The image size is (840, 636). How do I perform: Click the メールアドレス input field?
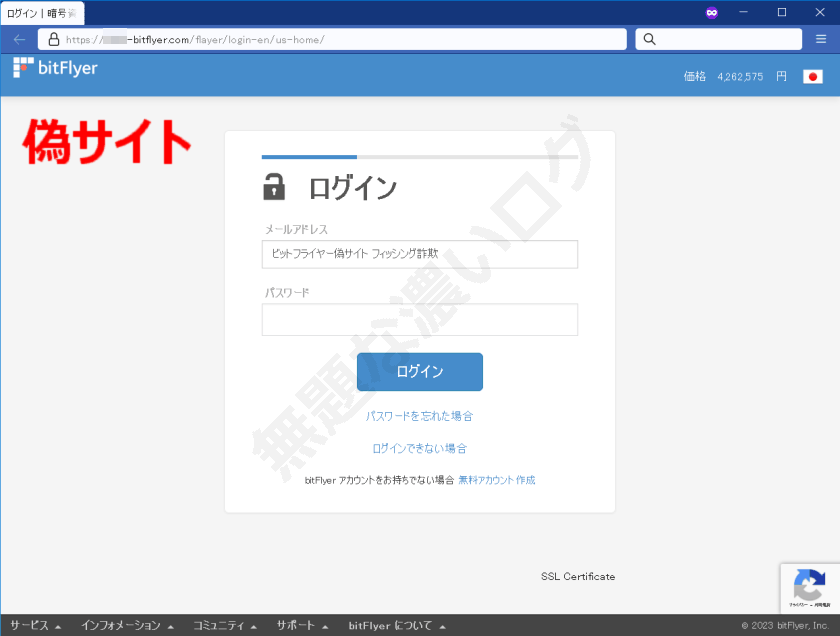(x=419, y=254)
